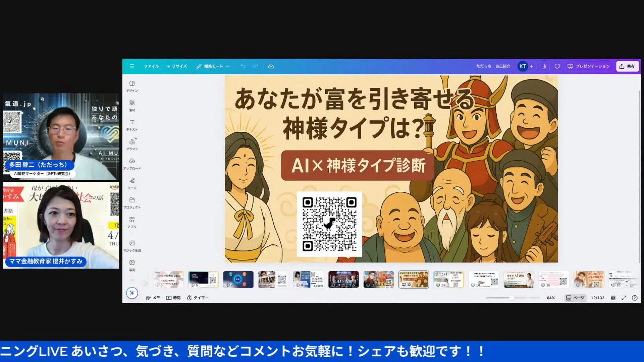Select page 14 thumbnail
This screenshot has height=362, width=644.
pos(484,280)
